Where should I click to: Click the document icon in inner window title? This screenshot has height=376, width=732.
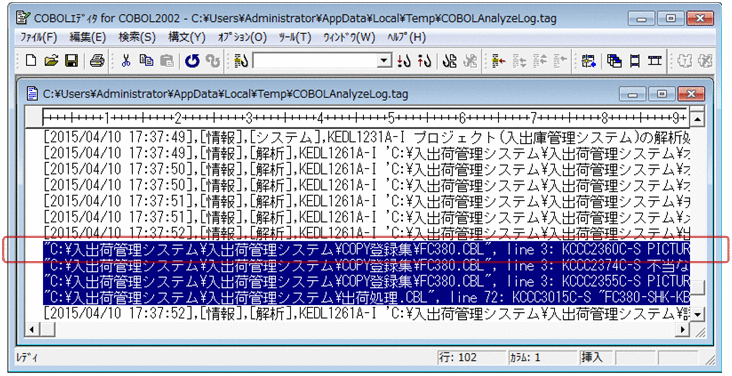click(x=33, y=94)
